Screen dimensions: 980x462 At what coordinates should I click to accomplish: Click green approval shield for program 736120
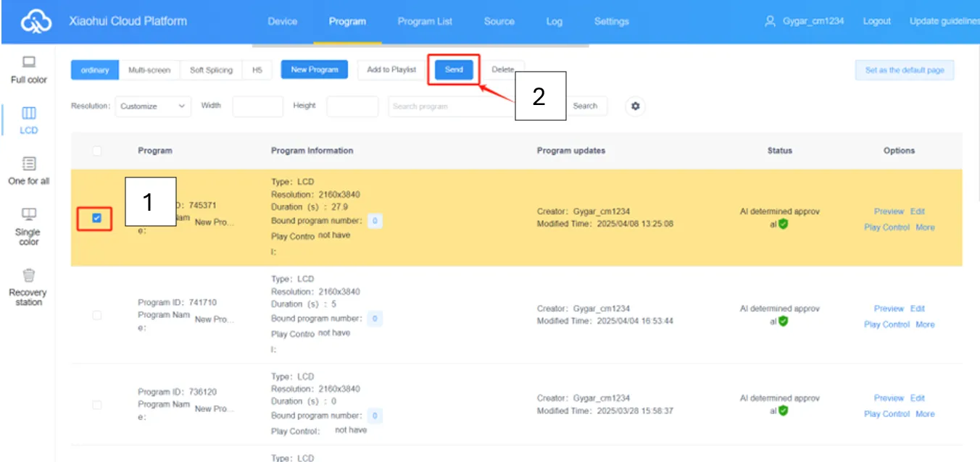tap(784, 411)
